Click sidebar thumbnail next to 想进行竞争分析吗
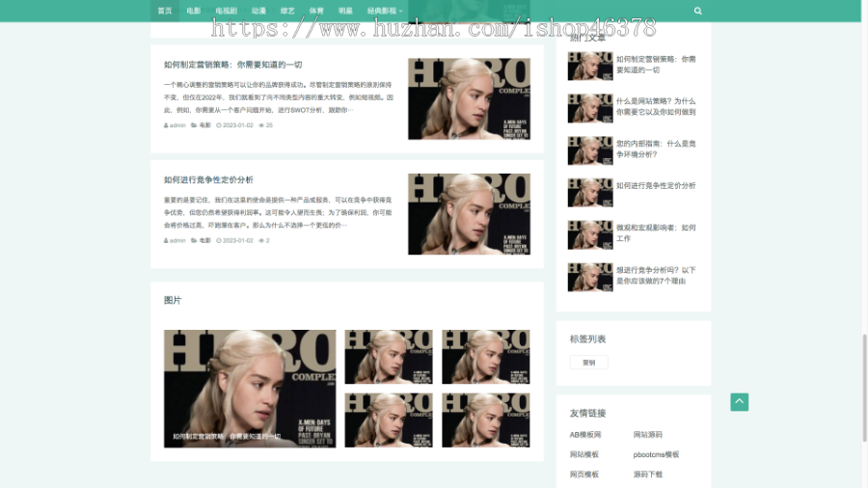 pos(590,277)
